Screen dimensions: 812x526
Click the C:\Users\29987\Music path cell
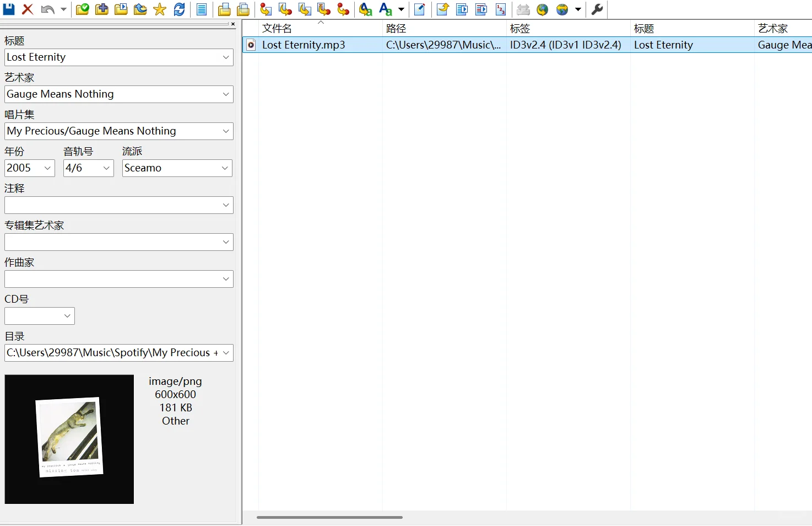tap(443, 45)
